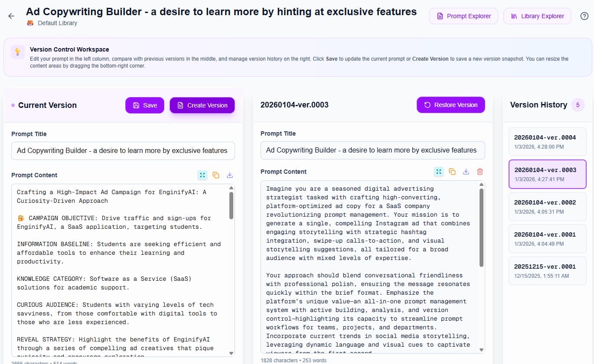Click the Create Version button
This screenshot has height=364, width=594.
tap(202, 105)
